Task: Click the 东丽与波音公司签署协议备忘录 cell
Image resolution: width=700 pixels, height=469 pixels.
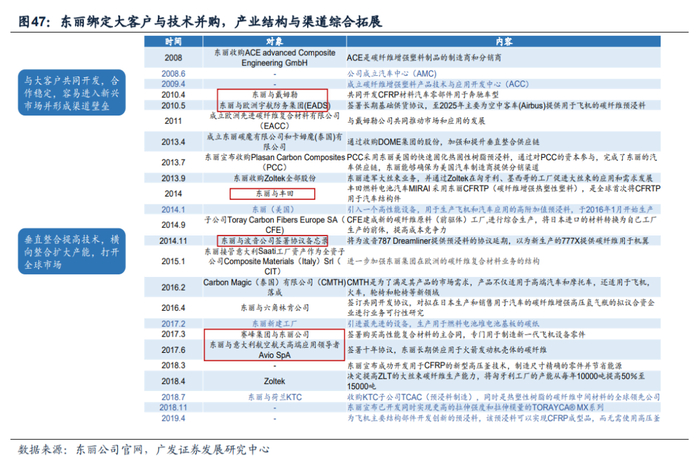Action: 275,241
